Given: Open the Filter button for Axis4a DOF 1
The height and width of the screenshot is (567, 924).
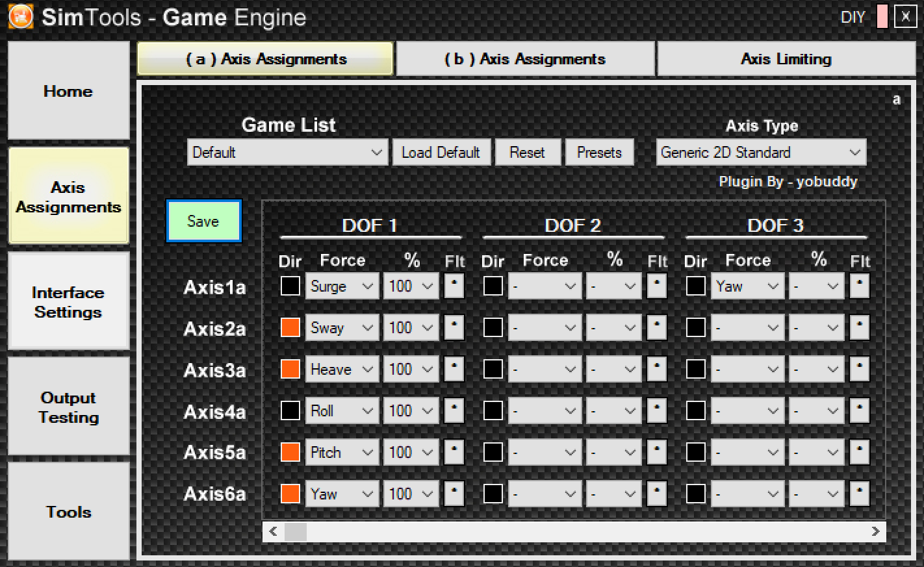Looking at the screenshot, I should [454, 410].
